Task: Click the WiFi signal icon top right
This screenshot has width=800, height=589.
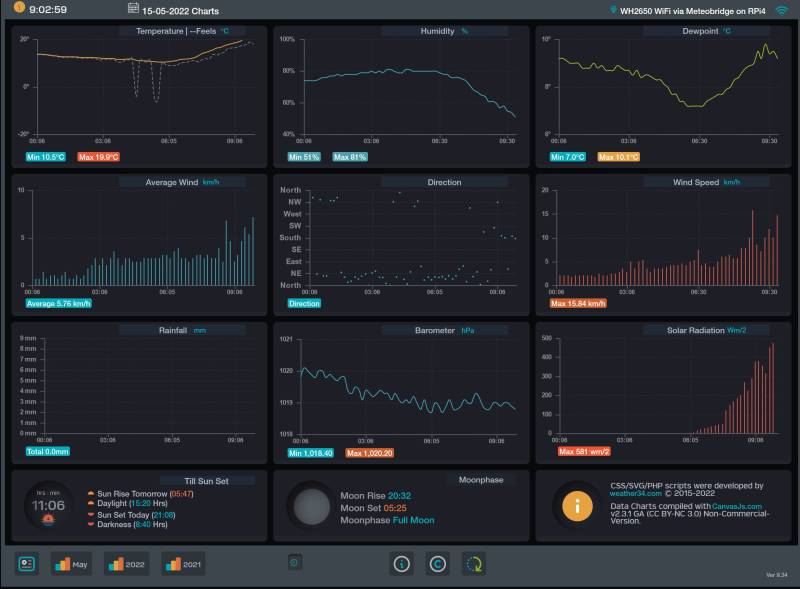Action: pyautogui.click(x=781, y=10)
